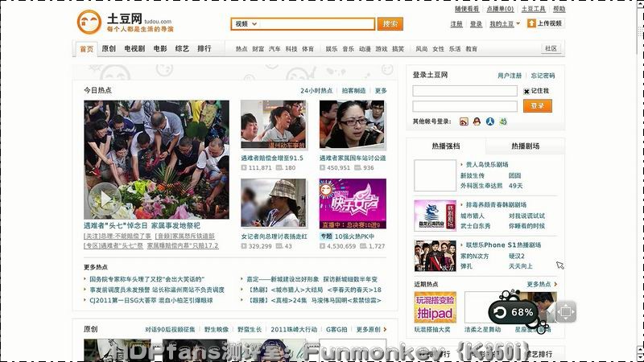The image size is (644, 362).
Task: Click the 贵人鸟快乐剧场 link
Action: pyautogui.click(x=487, y=165)
